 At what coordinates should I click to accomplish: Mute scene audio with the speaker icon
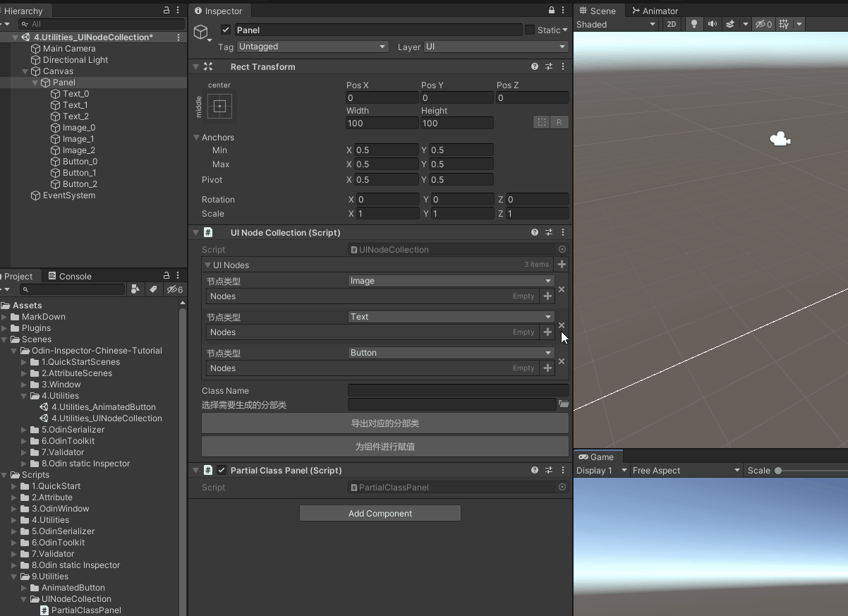point(713,24)
